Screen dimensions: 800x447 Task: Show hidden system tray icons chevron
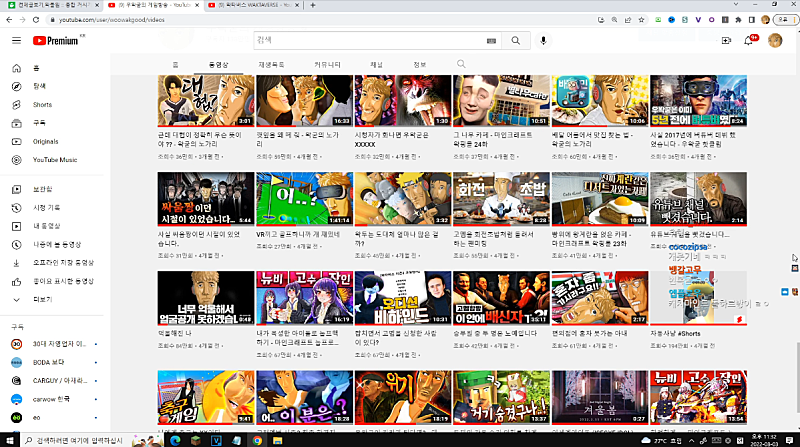[x=691, y=440]
